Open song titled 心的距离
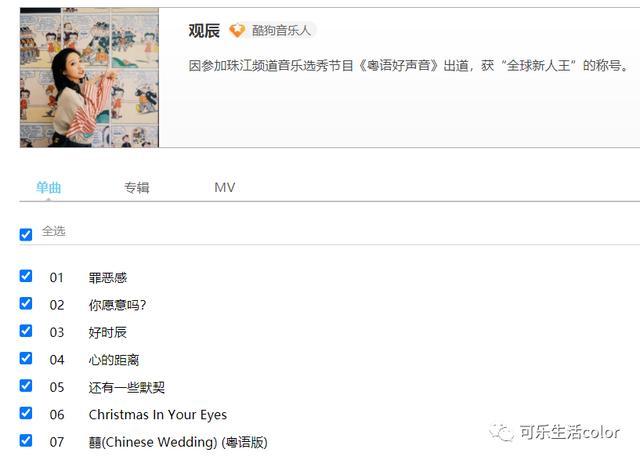 pyautogui.click(x=114, y=360)
